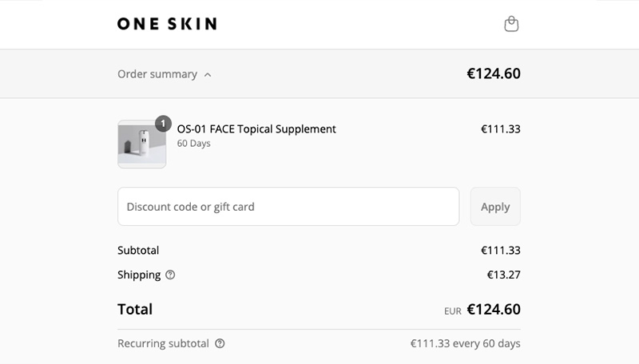Click the €111.33 every 60 days text
This screenshot has height=364, width=639.
point(466,343)
